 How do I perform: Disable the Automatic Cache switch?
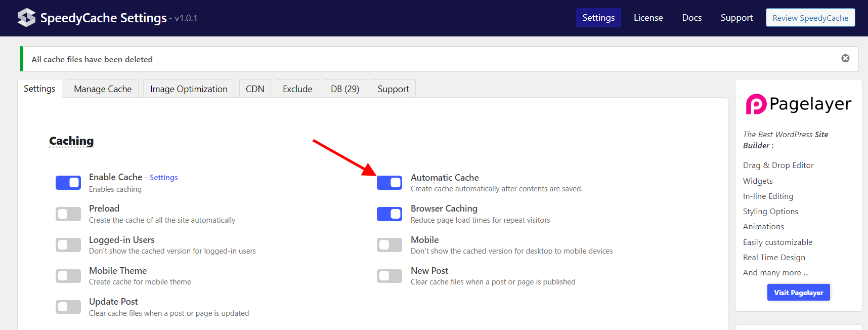click(x=389, y=183)
